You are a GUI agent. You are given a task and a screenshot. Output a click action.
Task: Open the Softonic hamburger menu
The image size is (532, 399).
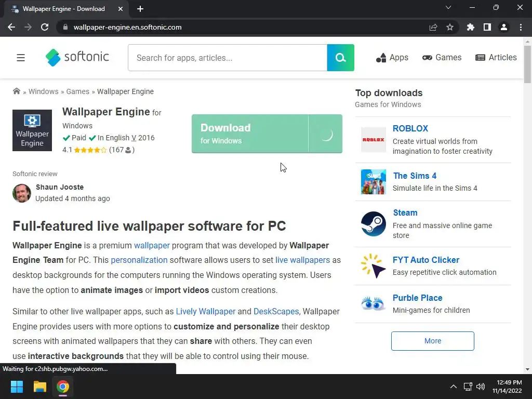click(x=21, y=58)
